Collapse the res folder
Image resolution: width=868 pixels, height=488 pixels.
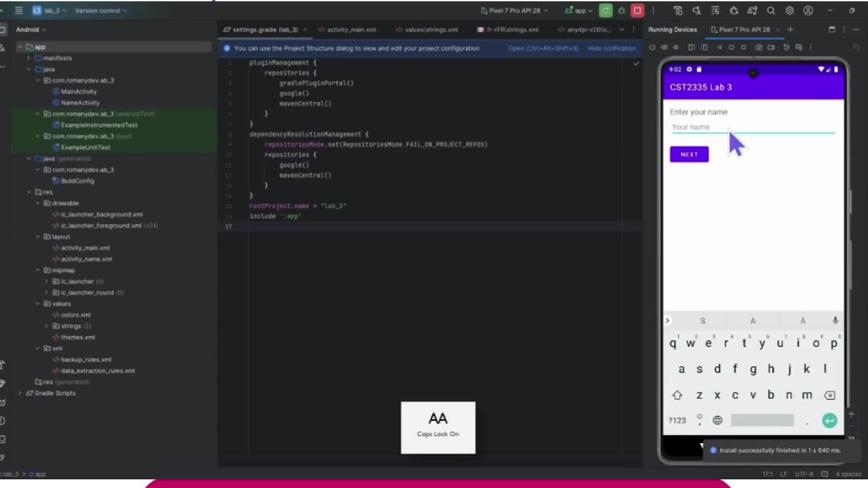pos(29,192)
